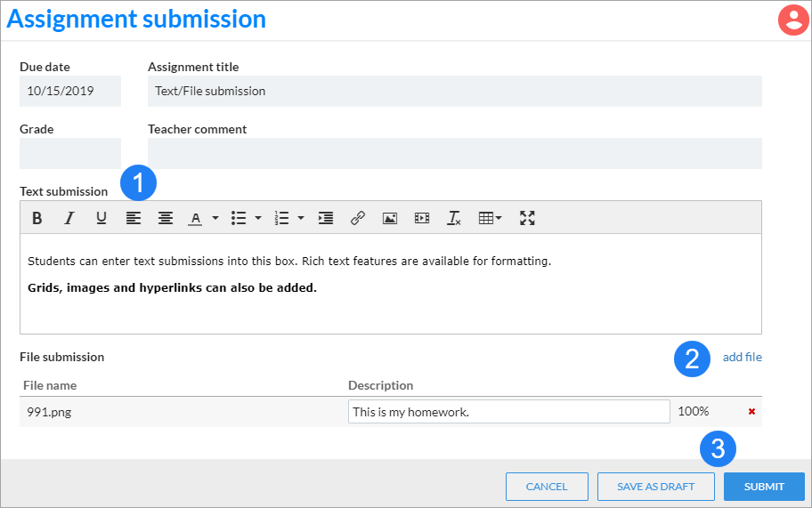Save the assignment as draft
Screen dimensions: 812x508
point(655,487)
